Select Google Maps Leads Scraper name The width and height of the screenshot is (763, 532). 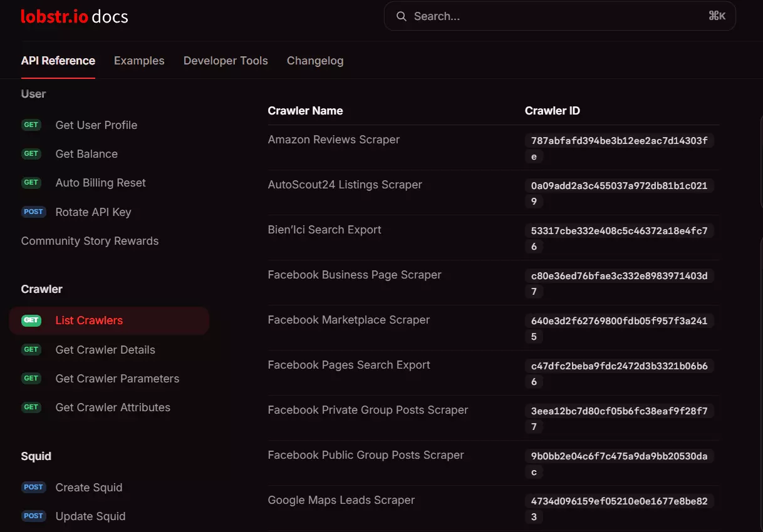pyautogui.click(x=341, y=500)
